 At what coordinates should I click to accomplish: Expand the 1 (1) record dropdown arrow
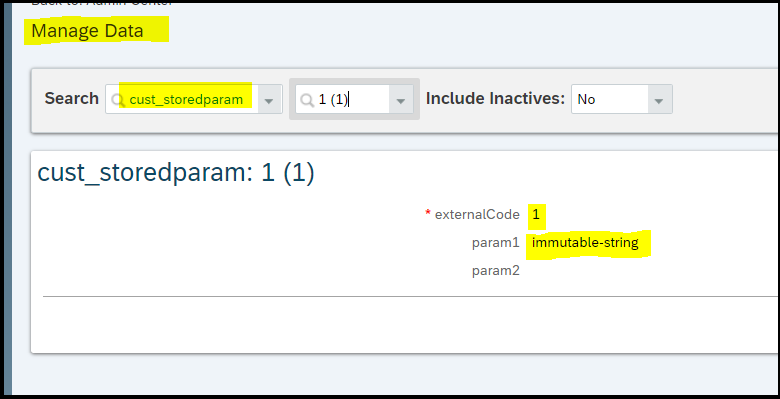click(x=400, y=100)
